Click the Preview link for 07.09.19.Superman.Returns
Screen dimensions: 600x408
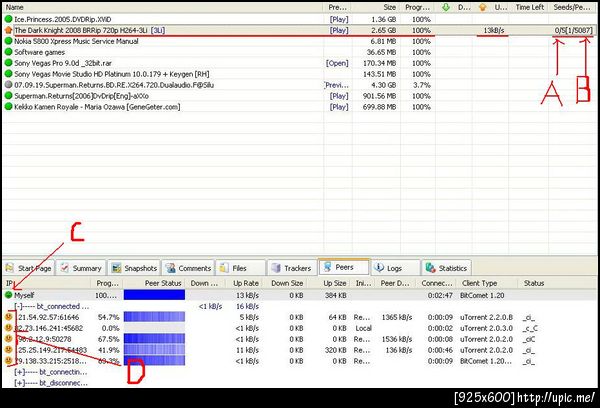(336, 85)
